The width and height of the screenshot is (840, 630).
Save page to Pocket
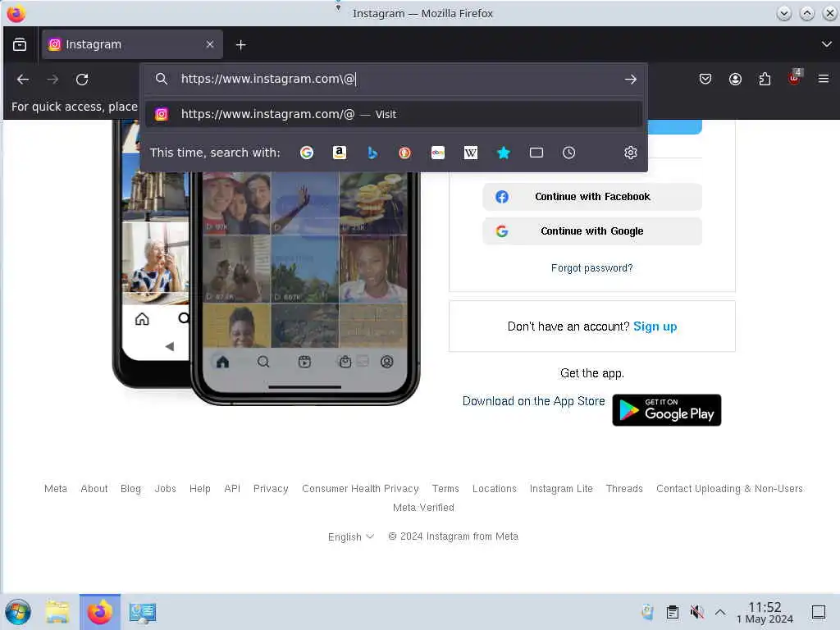[x=705, y=80]
